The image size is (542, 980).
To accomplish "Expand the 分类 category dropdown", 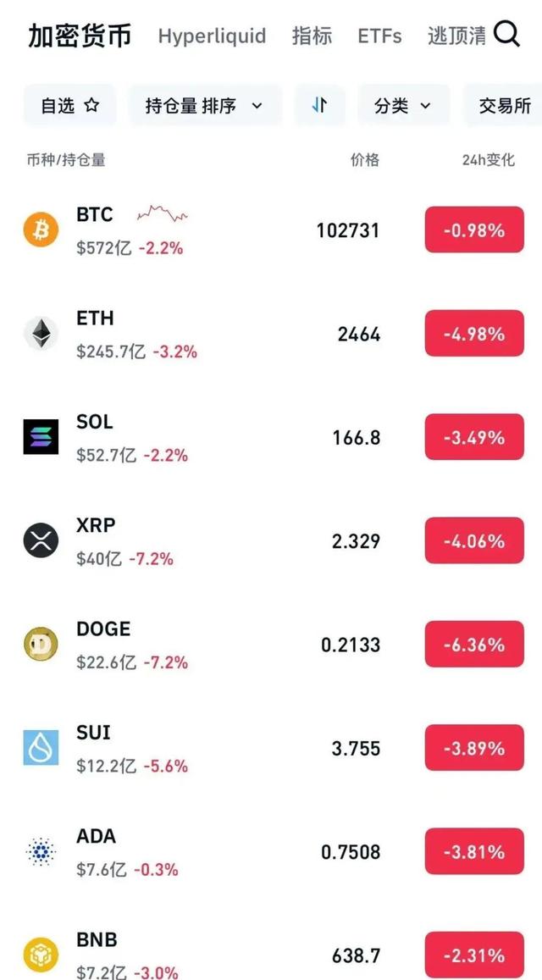I will tap(403, 106).
